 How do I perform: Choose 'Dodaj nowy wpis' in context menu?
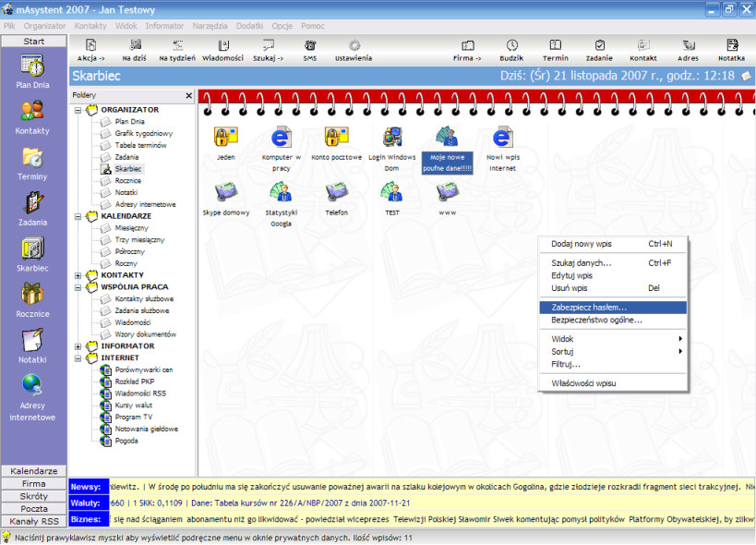click(x=613, y=244)
